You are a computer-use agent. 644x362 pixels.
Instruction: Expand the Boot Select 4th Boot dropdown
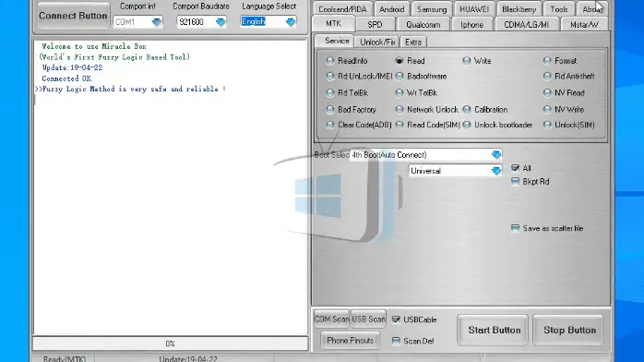click(496, 155)
